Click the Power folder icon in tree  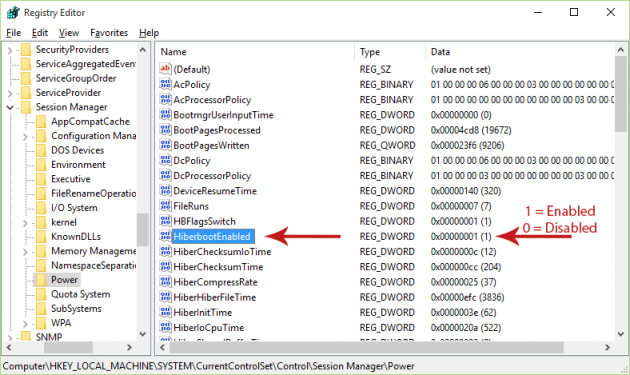click(x=41, y=280)
